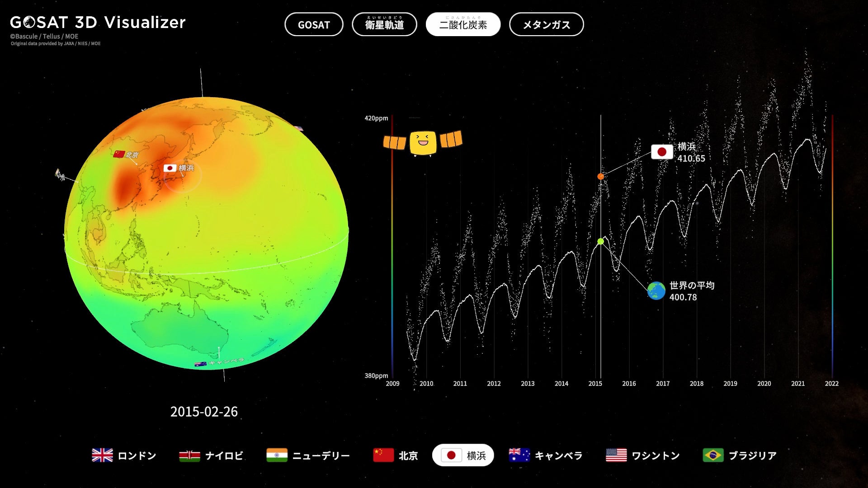Image resolution: width=868 pixels, height=488 pixels.
Task: Select the ニューデリー city button
Action: click(x=308, y=455)
